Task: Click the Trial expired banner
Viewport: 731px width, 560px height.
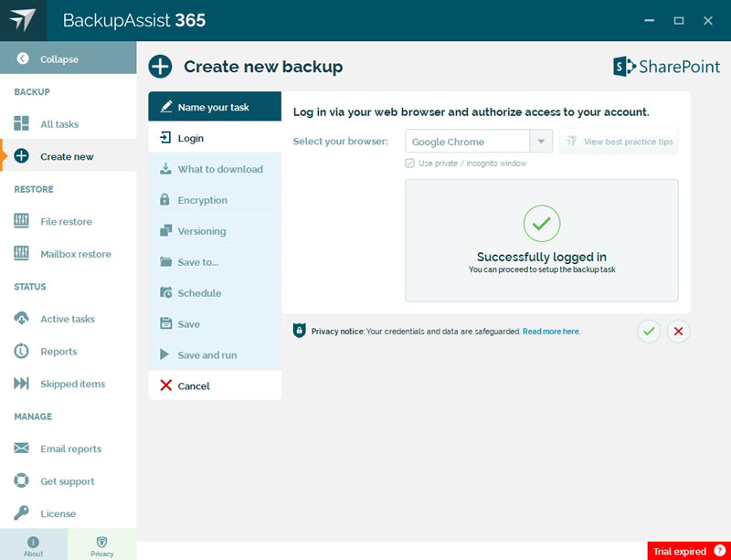Action: [x=689, y=551]
